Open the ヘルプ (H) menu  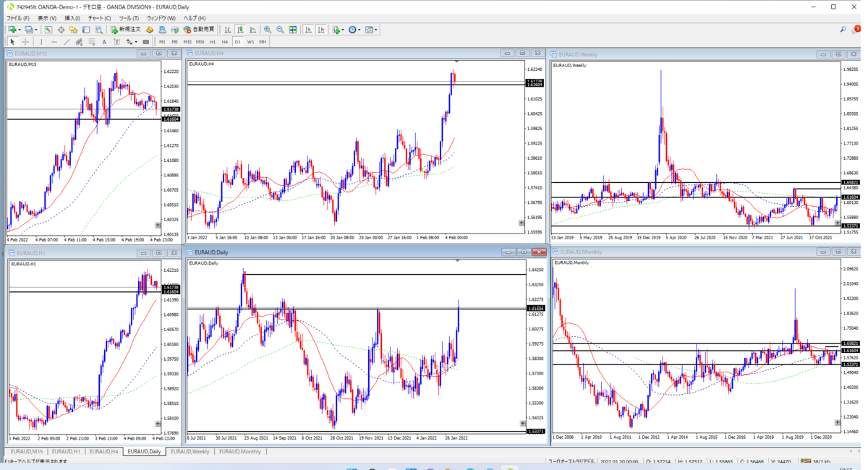[195, 18]
